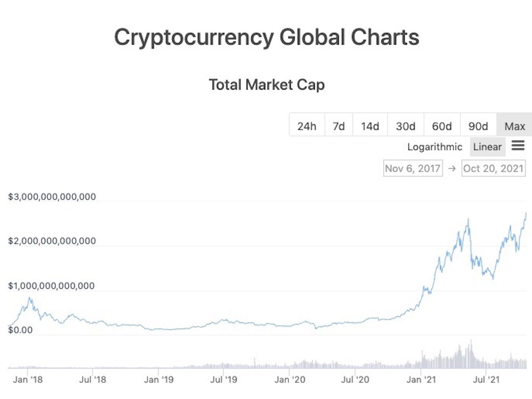The image size is (532, 399).
Task: Click the Jan '21 axis label
Action: [421, 379]
